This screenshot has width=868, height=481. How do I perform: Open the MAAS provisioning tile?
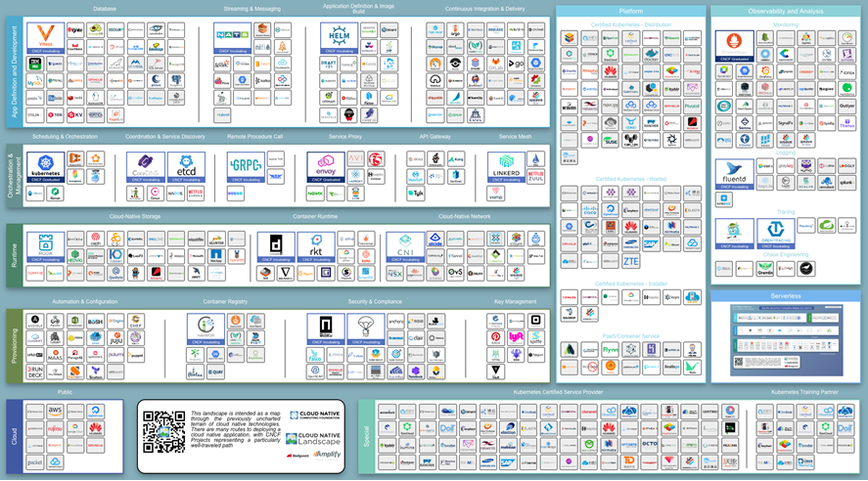coord(55,355)
